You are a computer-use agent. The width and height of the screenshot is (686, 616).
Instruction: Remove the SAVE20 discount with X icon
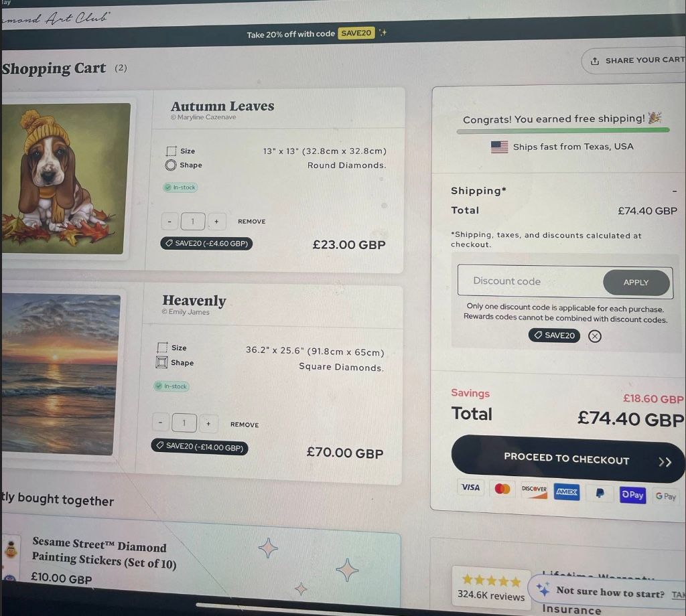coord(595,336)
